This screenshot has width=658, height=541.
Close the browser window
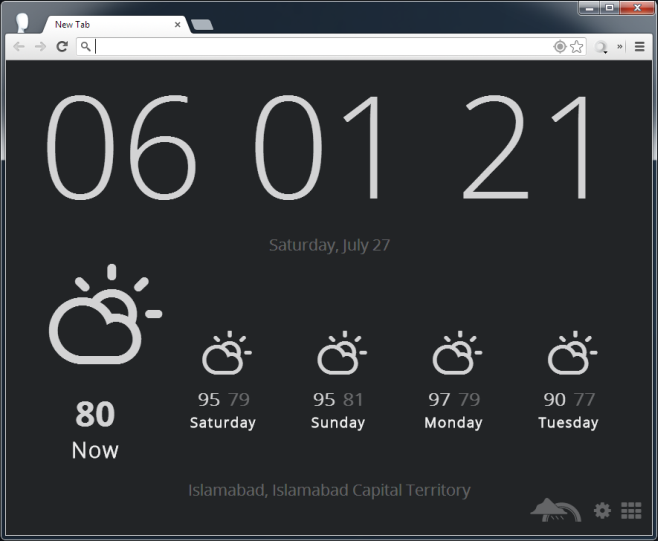[x=637, y=8]
